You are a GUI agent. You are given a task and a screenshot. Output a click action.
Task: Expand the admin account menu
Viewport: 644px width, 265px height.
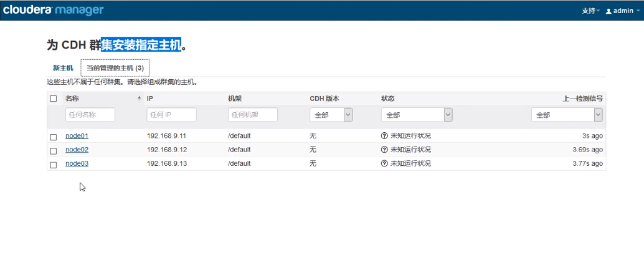click(623, 11)
